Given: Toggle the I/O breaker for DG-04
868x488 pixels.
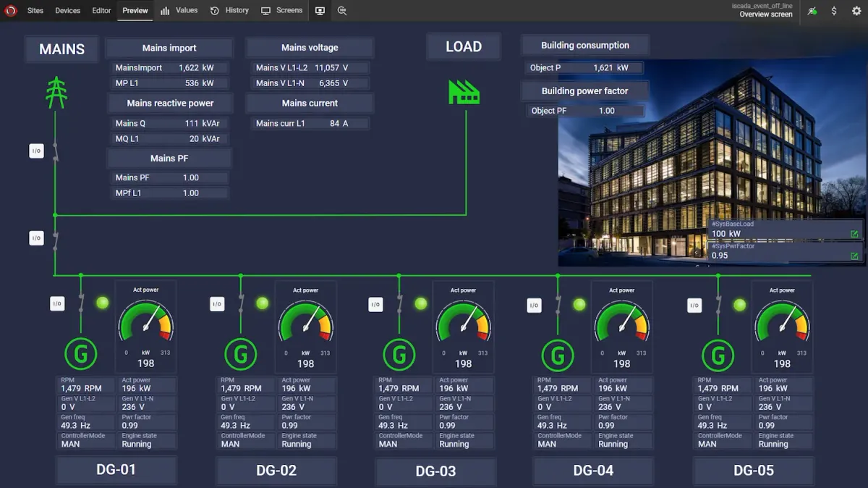Looking at the screenshot, I should (x=534, y=306).
